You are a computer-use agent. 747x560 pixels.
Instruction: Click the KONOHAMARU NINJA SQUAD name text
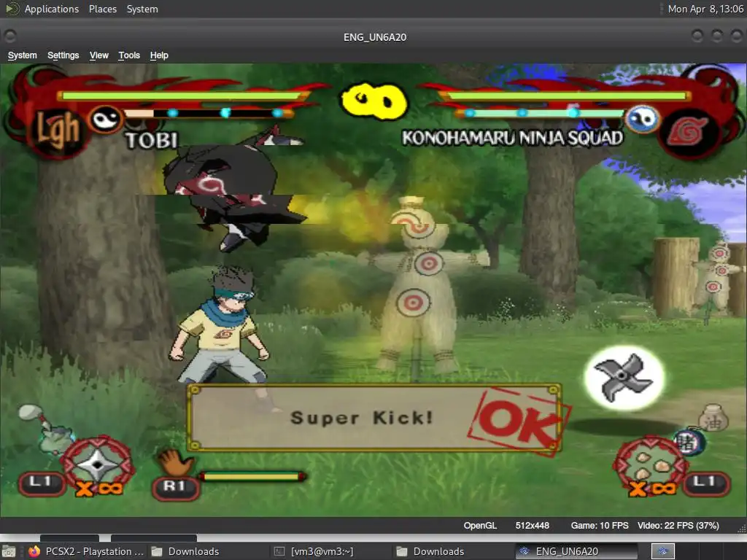[x=512, y=138]
